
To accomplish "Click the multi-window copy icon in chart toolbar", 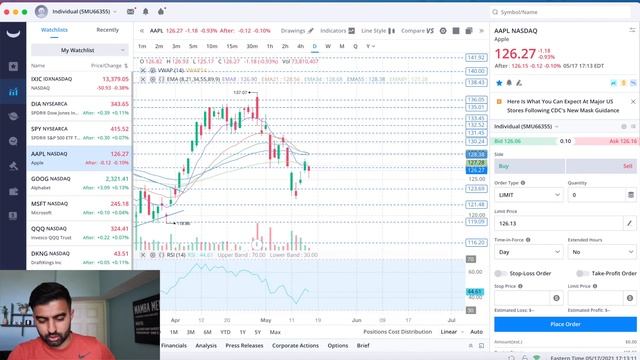I will click(469, 31).
